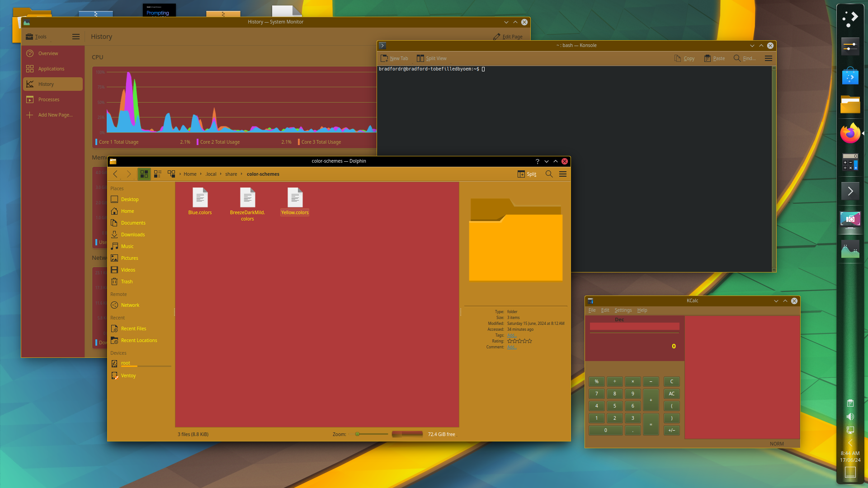Click the Konsole tab icon at top-left
The image size is (868, 488).
point(382,46)
